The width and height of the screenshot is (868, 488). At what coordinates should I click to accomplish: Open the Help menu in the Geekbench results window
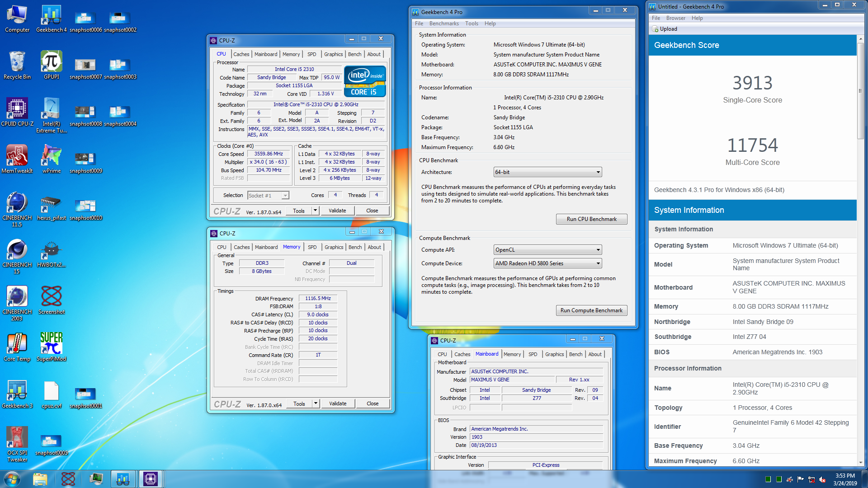click(697, 18)
